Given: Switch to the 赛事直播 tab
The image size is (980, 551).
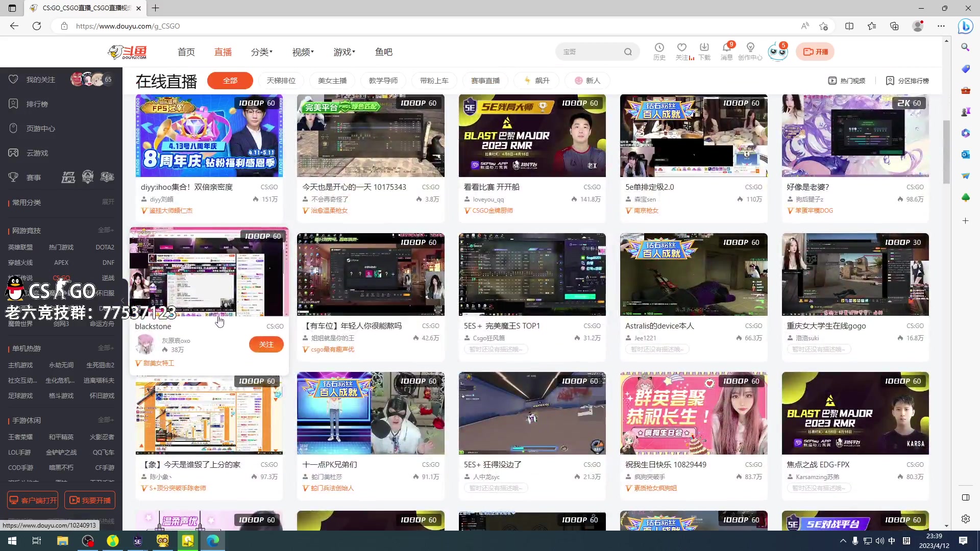Looking at the screenshot, I should (x=484, y=80).
